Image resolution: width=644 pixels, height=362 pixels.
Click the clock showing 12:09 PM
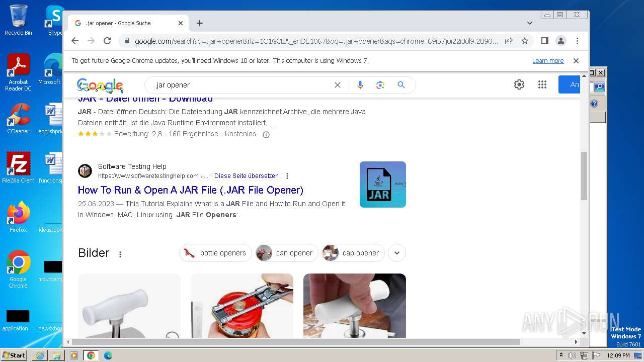618,355
